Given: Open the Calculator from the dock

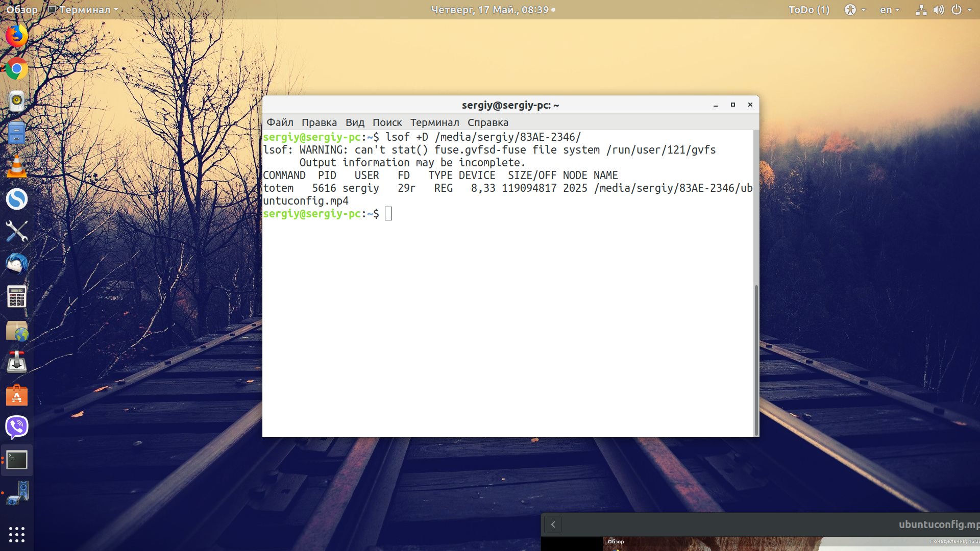Looking at the screenshot, I should point(17,297).
